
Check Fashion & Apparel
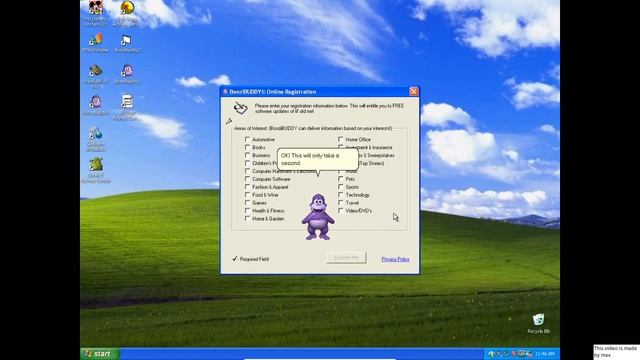(247, 187)
